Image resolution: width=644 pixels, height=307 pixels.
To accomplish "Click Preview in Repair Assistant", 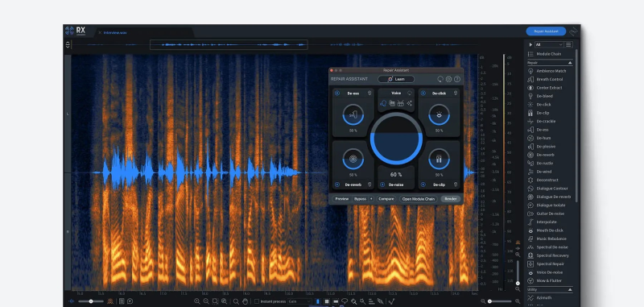I will coord(341,199).
